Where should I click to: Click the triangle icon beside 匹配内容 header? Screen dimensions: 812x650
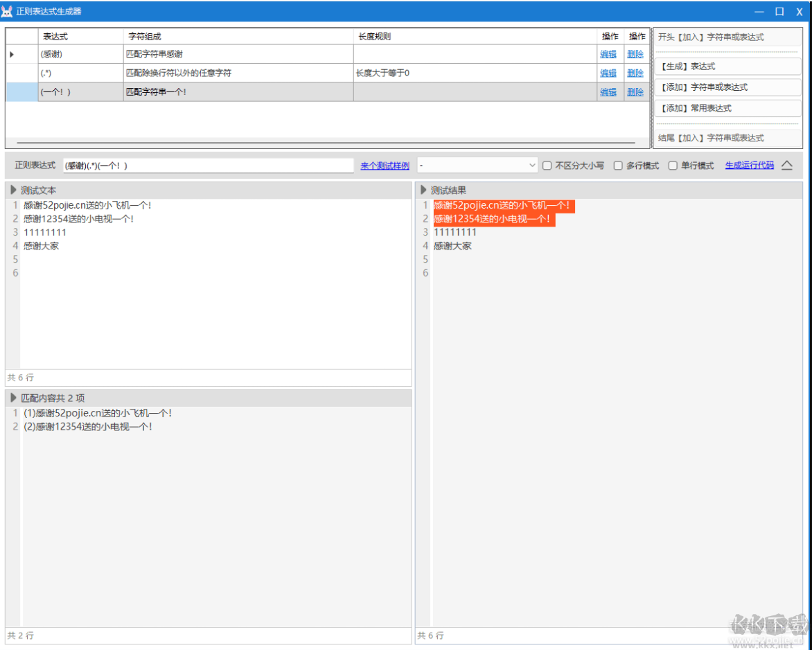point(13,398)
